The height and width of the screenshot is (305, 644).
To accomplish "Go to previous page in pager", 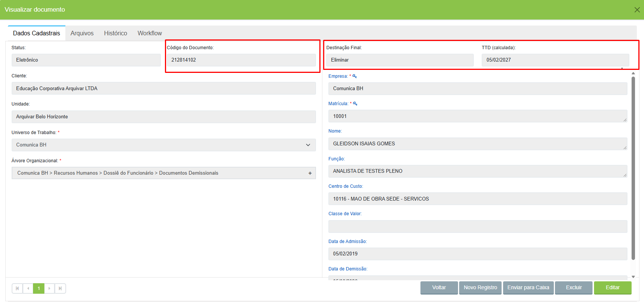I will [x=28, y=288].
